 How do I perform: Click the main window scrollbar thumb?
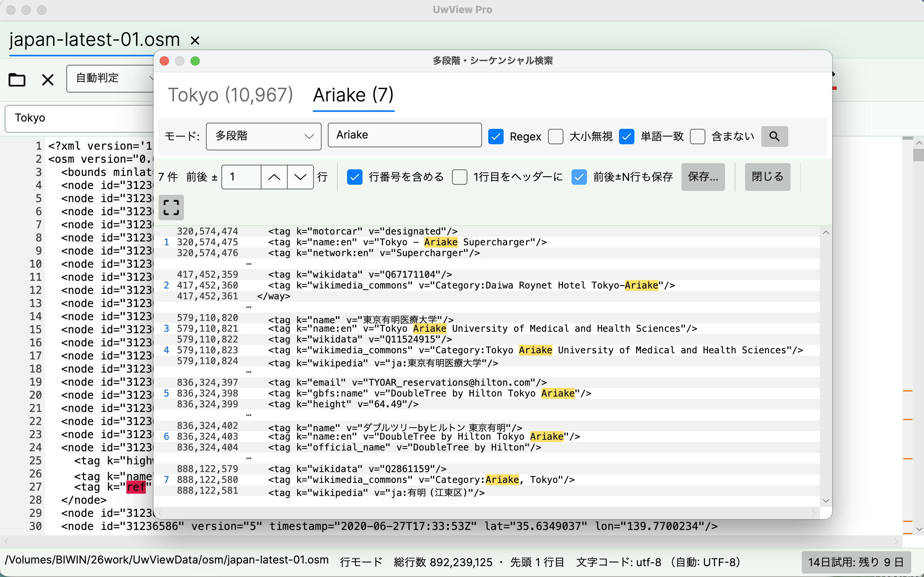pos(919,155)
